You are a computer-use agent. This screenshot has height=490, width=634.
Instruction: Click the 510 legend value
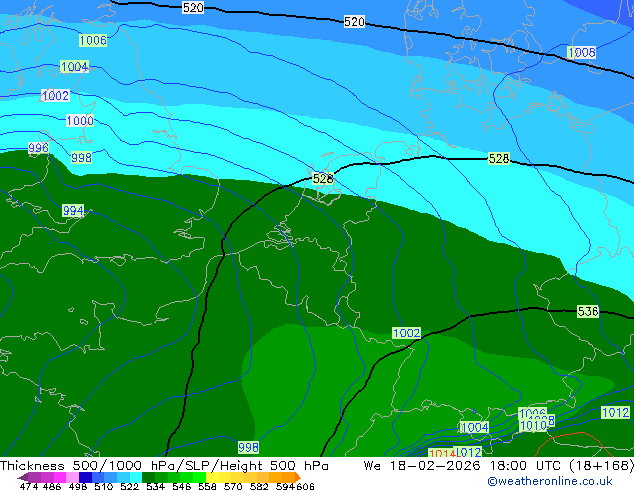[x=104, y=486]
